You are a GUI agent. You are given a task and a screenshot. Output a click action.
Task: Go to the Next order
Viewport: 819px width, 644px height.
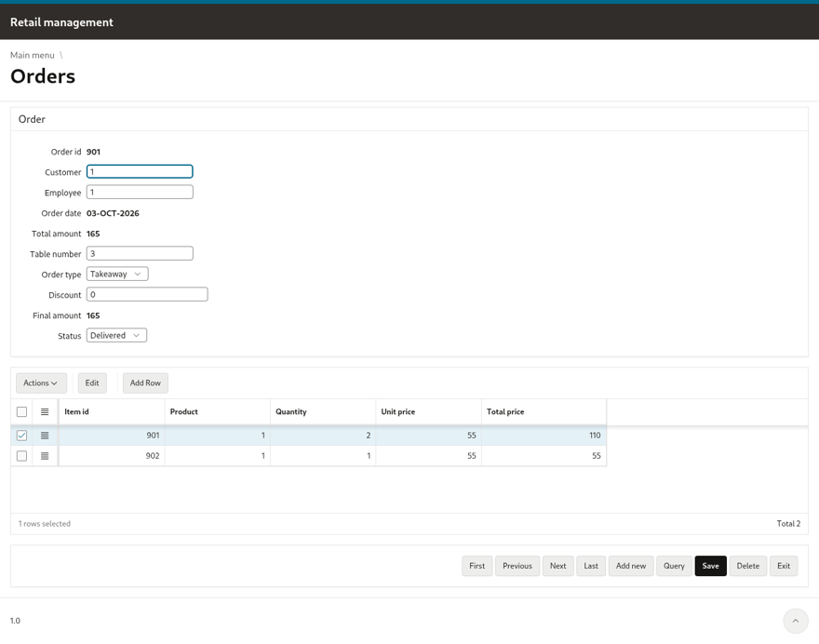point(557,566)
